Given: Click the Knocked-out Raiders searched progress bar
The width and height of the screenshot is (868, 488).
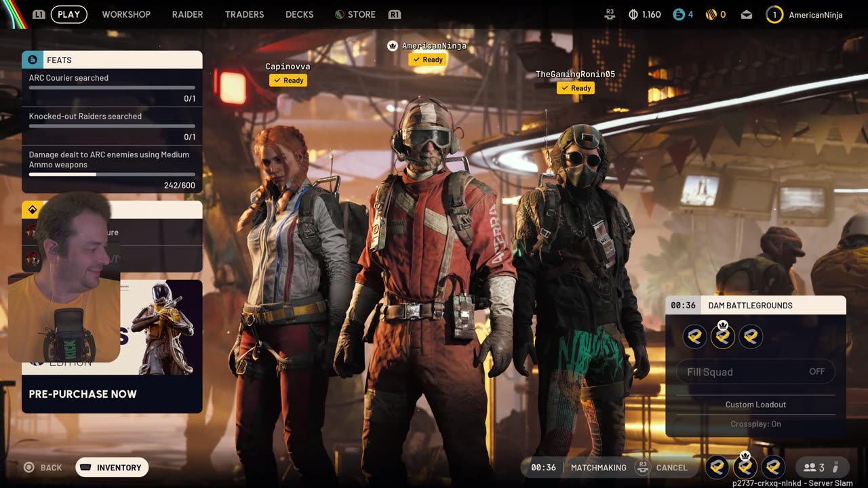Looking at the screenshot, I should coord(112,126).
